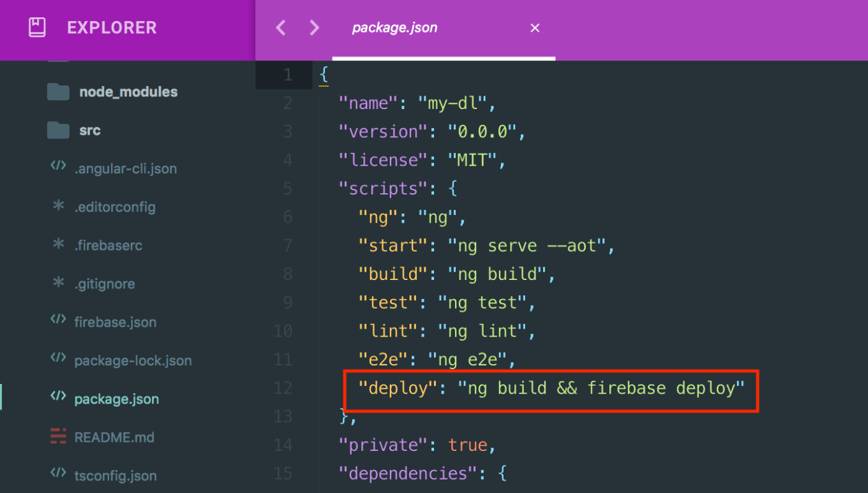Screen dimensions: 868x493
Task: Select the .angular-cli.json file icon
Action: [57, 168]
